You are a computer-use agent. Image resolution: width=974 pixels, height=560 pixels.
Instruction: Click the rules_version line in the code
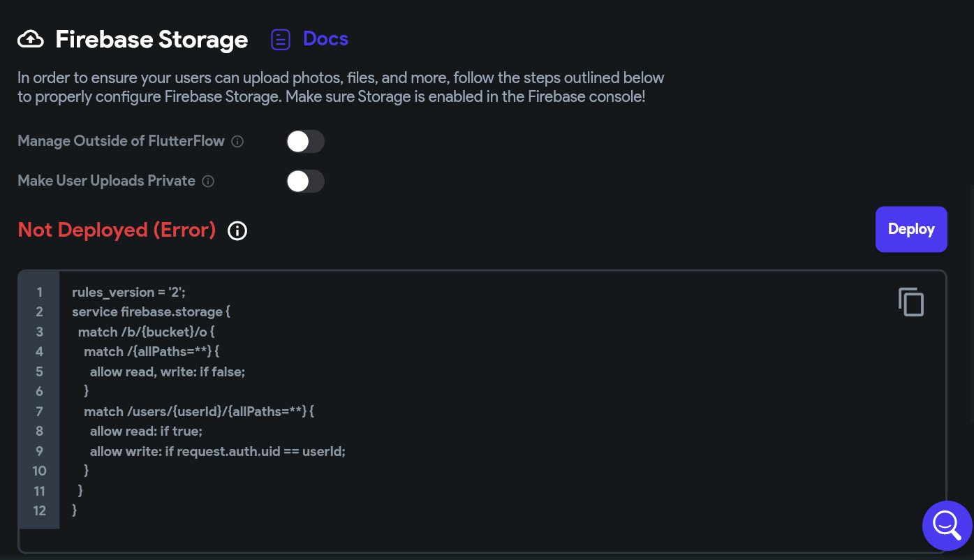[128, 292]
